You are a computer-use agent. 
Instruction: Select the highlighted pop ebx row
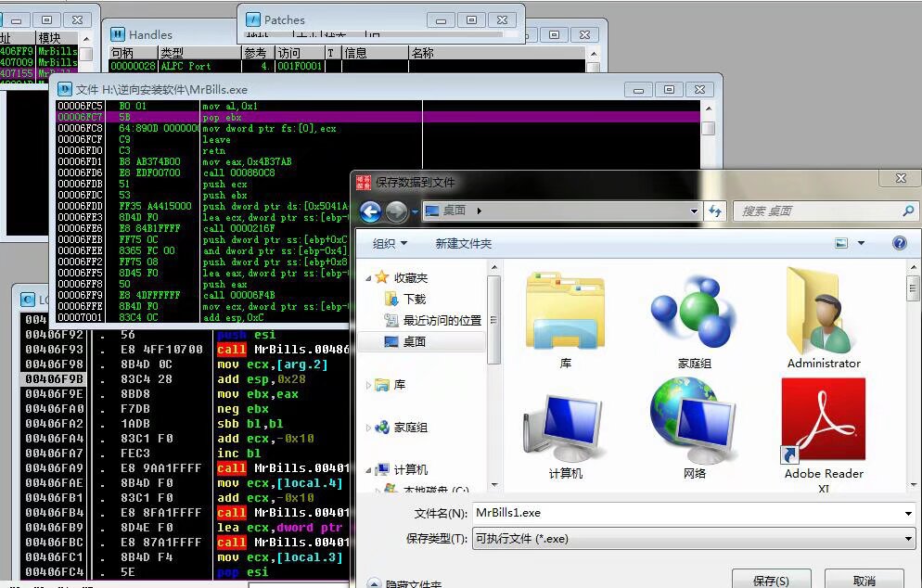tap(378, 117)
